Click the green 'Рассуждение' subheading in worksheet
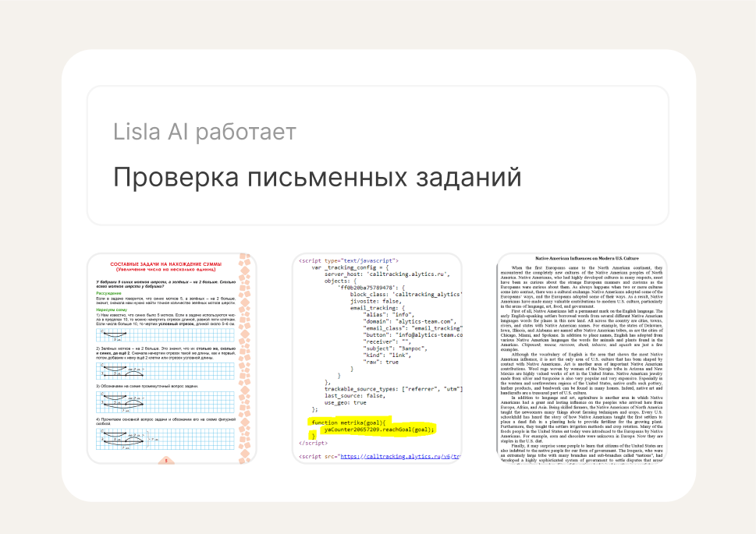This screenshot has height=534, width=756. coord(108,293)
